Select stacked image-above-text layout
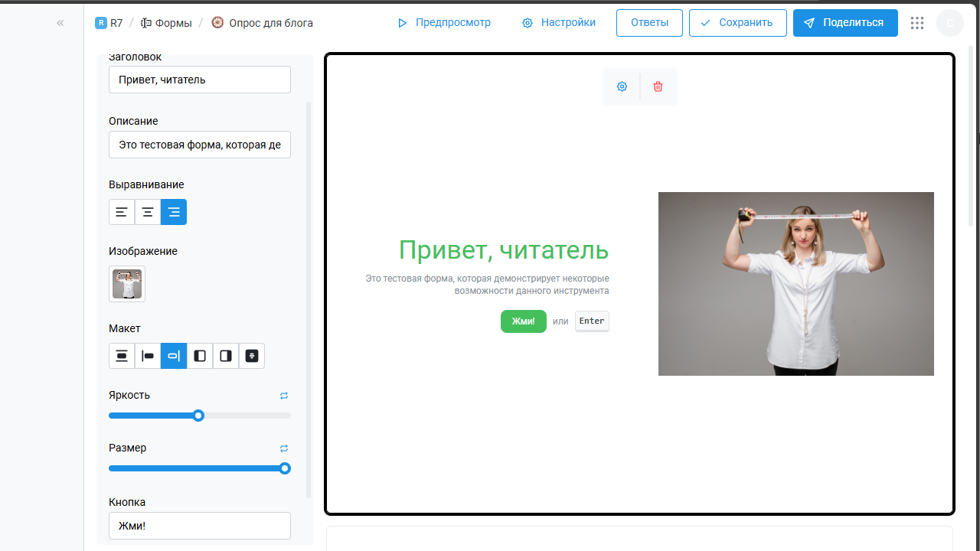This screenshot has height=551, width=980. coord(122,356)
